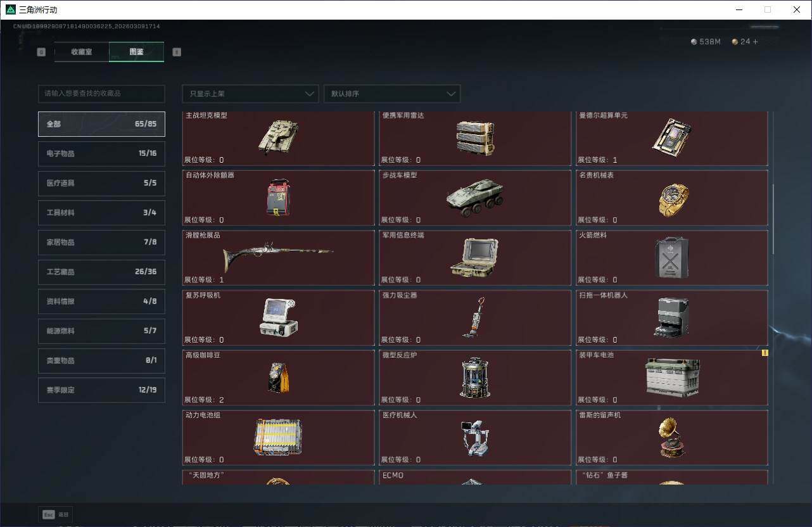812x527 pixels.
Task: Open the 资料情报 category
Action: tap(101, 302)
